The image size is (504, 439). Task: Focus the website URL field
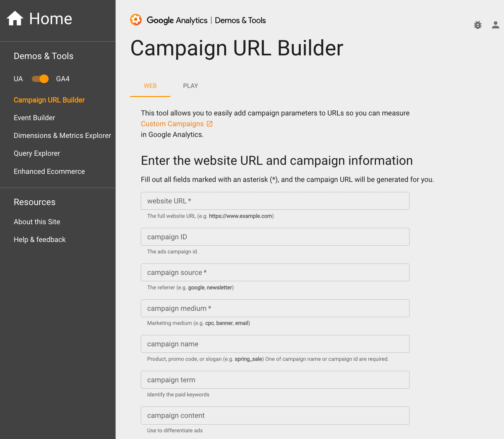point(275,201)
